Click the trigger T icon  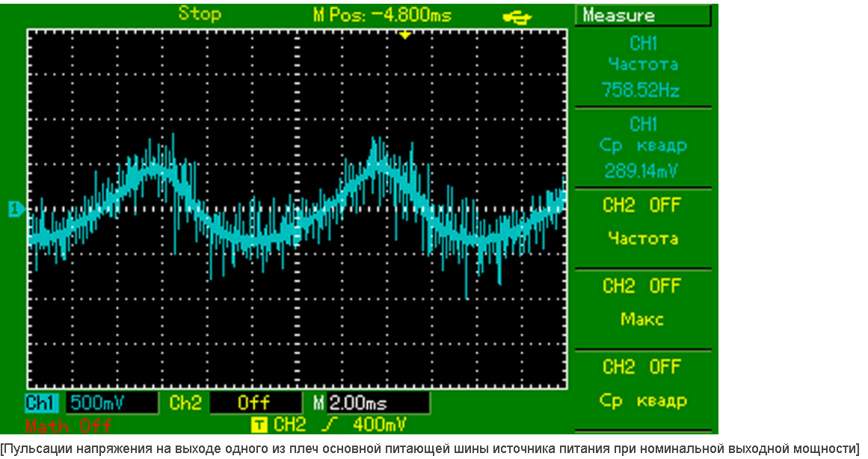(259, 425)
